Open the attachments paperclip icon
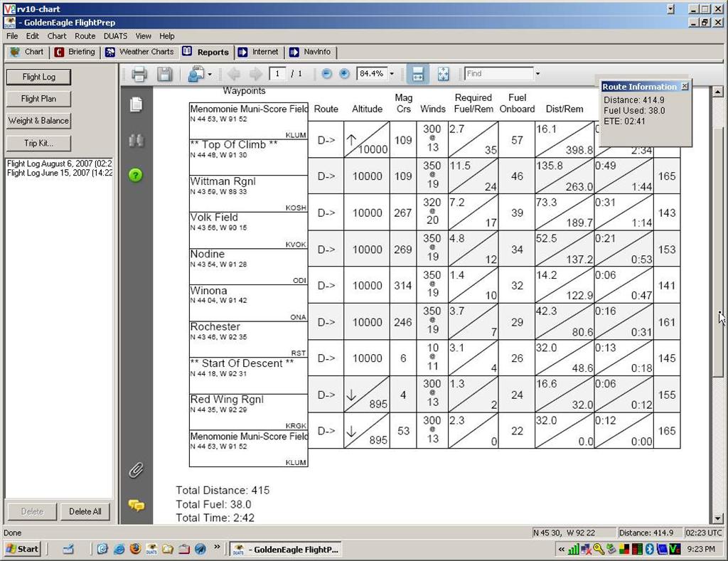The width and height of the screenshot is (728, 561). pyautogui.click(x=136, y=470)
